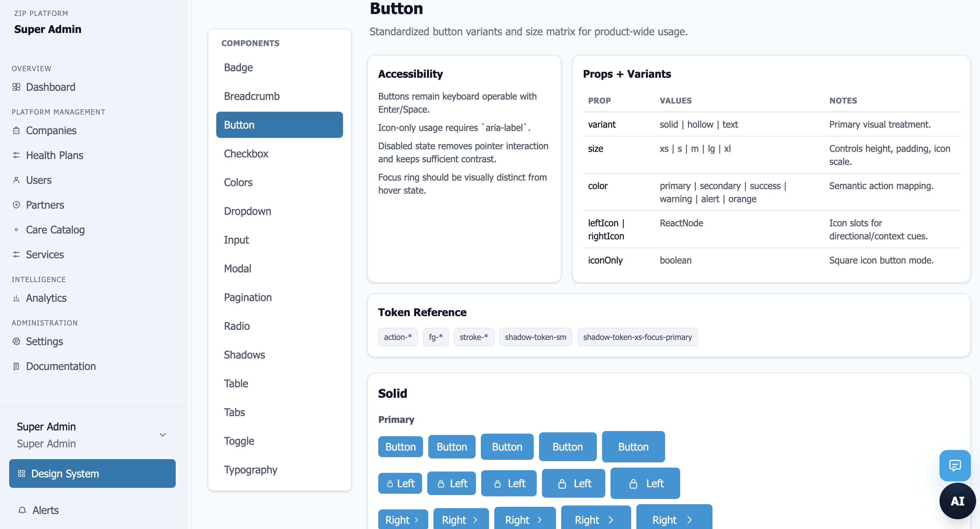Click the Companies building icon
The height and width of the screenshot is (529, 980).
tap(16, 130)
